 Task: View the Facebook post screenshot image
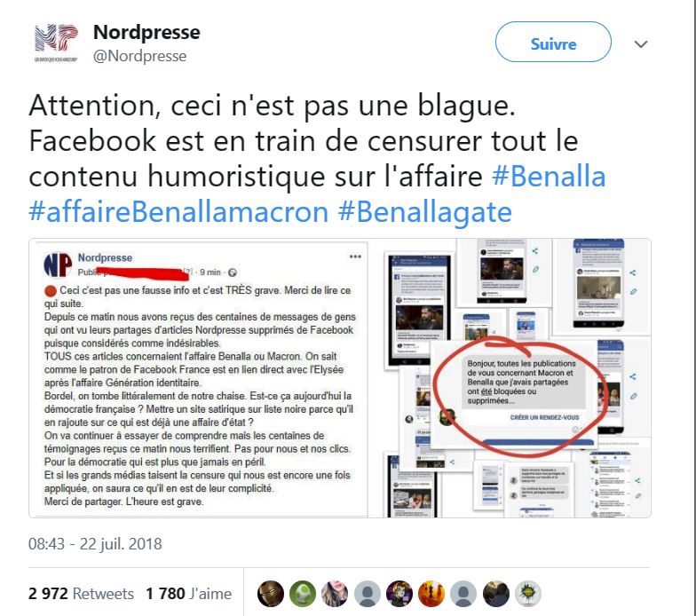pos(199,378)
